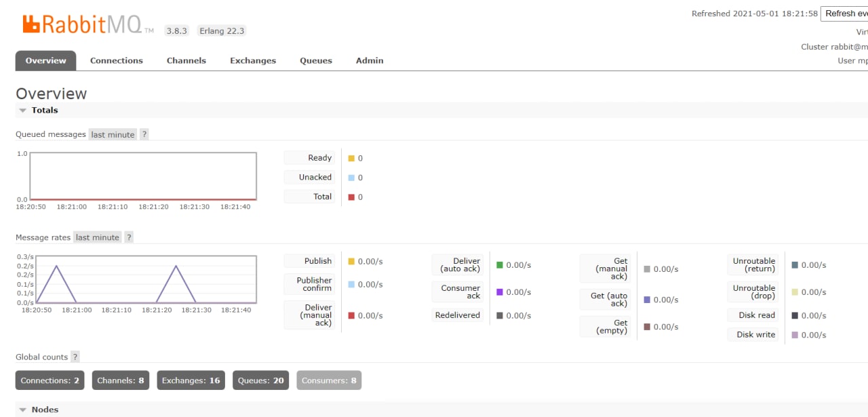Click the Get (manual ack) label

(x=606, y=269)
